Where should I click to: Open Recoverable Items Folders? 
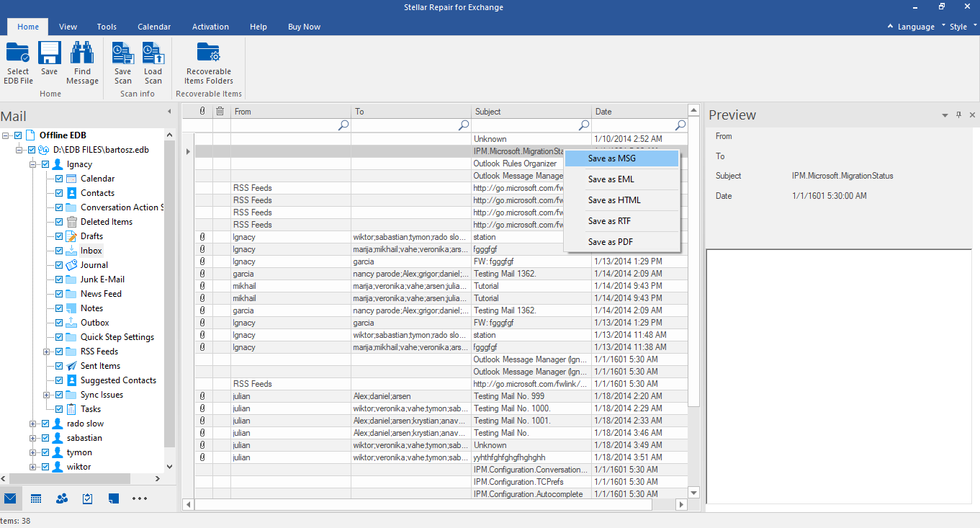pos(209,53)
